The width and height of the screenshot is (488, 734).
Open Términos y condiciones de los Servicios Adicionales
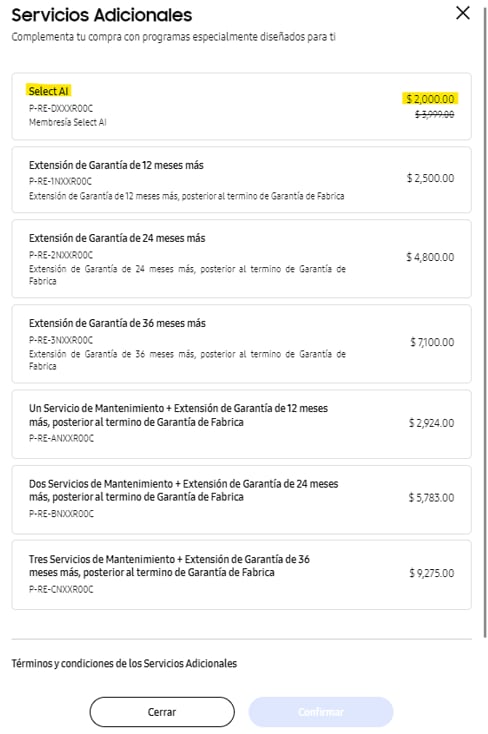pos(124,663)
